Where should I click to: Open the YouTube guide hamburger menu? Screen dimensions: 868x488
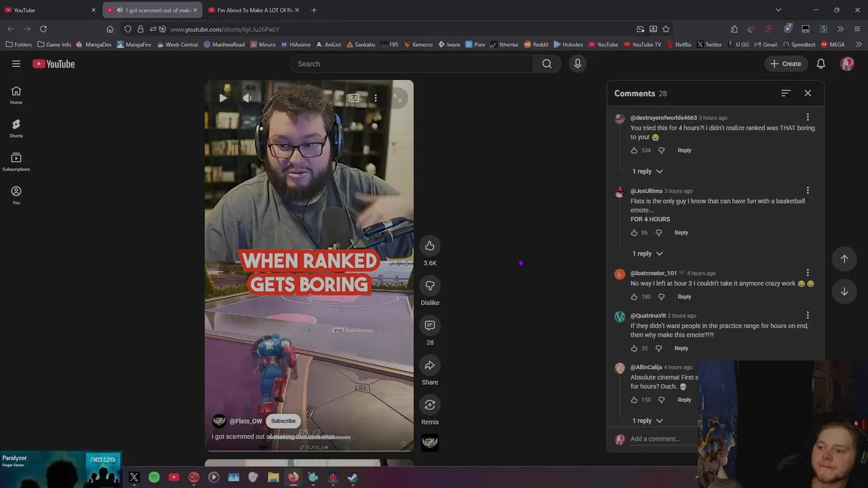pos(16,64)
